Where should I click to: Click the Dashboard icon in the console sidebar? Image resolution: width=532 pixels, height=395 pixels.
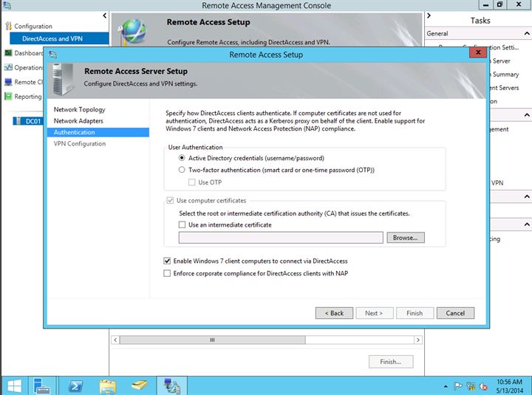pyautogui.click(x=8, y=53)
